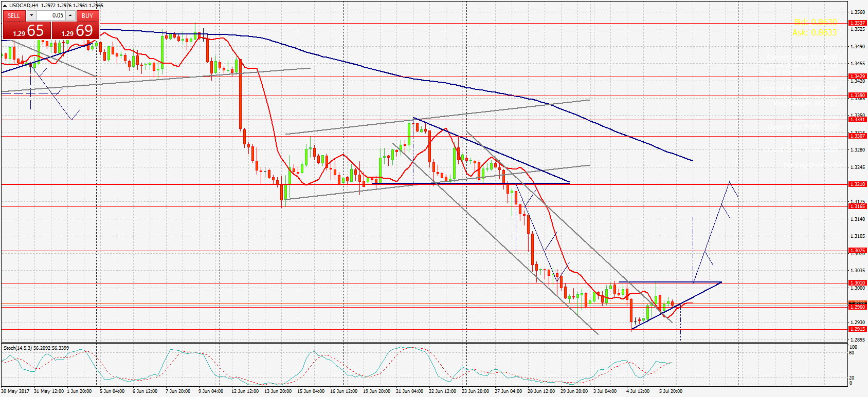Select the 1.3537 price level label
This screenshot has height=397, width=868.
pos(857,23)
